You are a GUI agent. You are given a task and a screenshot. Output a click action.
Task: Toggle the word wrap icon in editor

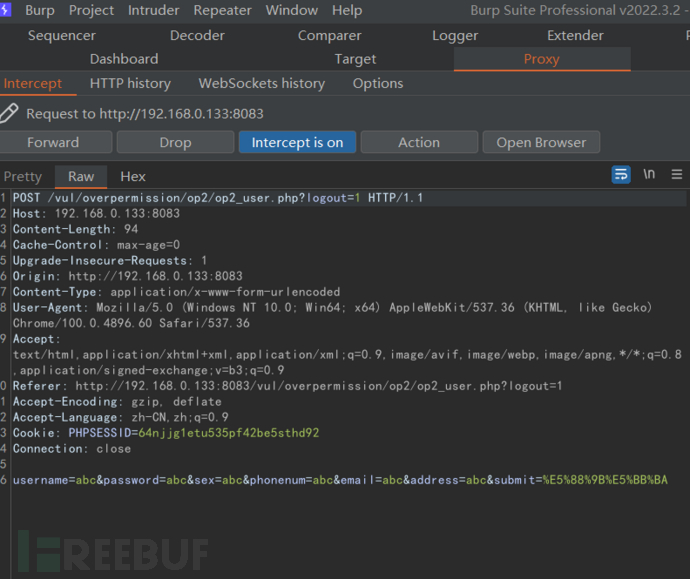pos(621,175)
